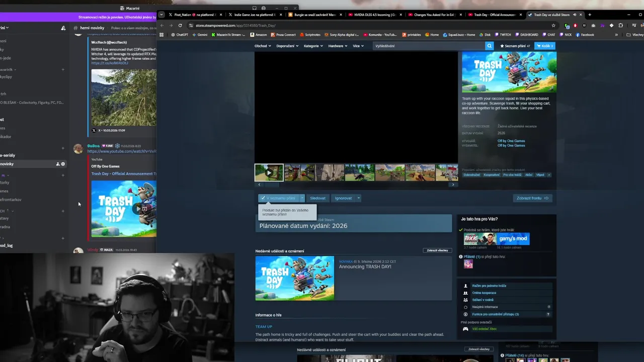The height and width of the screenshot is (362, 644).
Task: Open the Seznam přání wishlist button
Action: pos(515,46)
